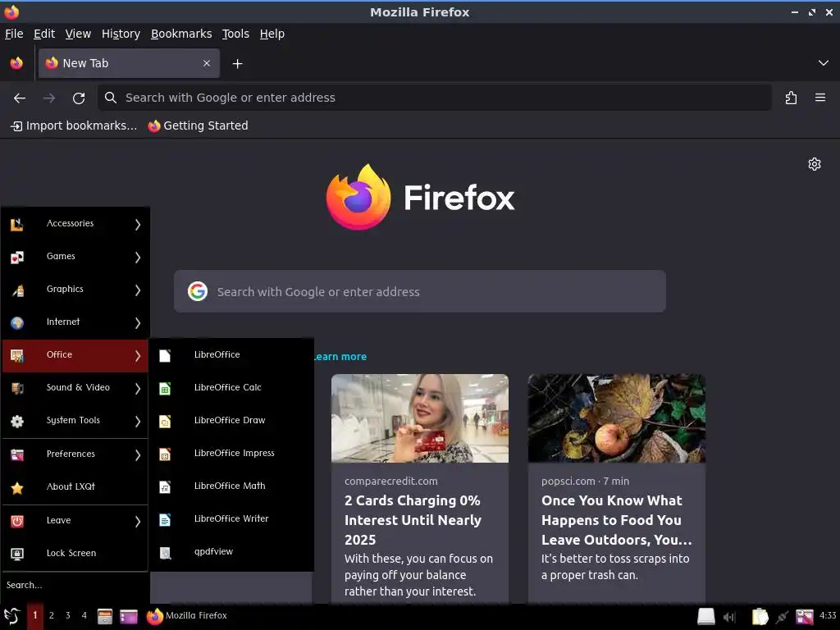This screenshot has width=840, height=630.
Task: Open the Edit menu
Action: point(44,34)
